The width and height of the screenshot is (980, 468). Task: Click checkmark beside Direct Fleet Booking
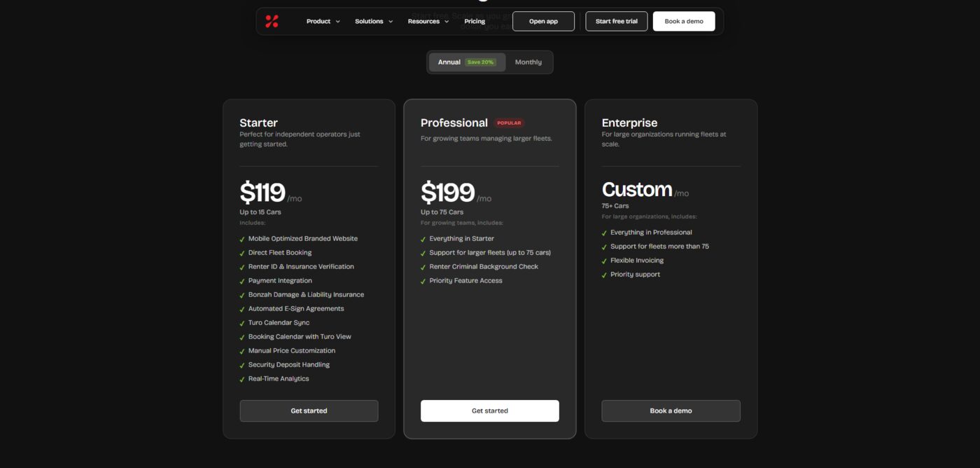tap(242, 253)
